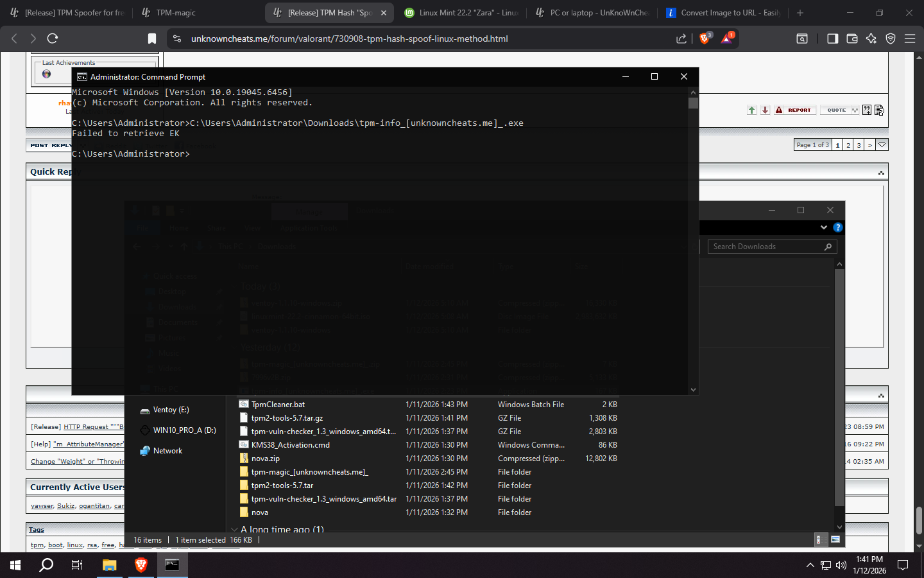Open the Brave Wallet icon
This screenshot has height=578, width=924.
pos(852,39)
